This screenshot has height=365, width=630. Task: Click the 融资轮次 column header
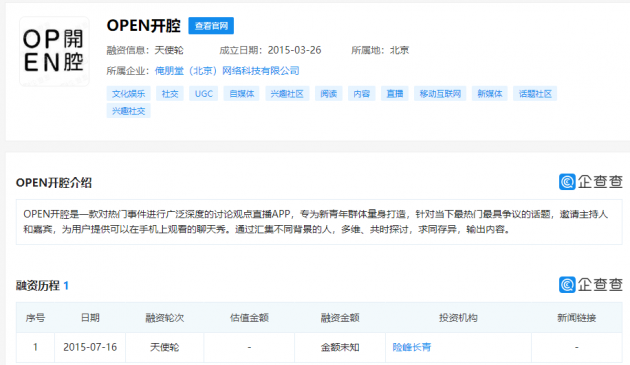(165, 318)
